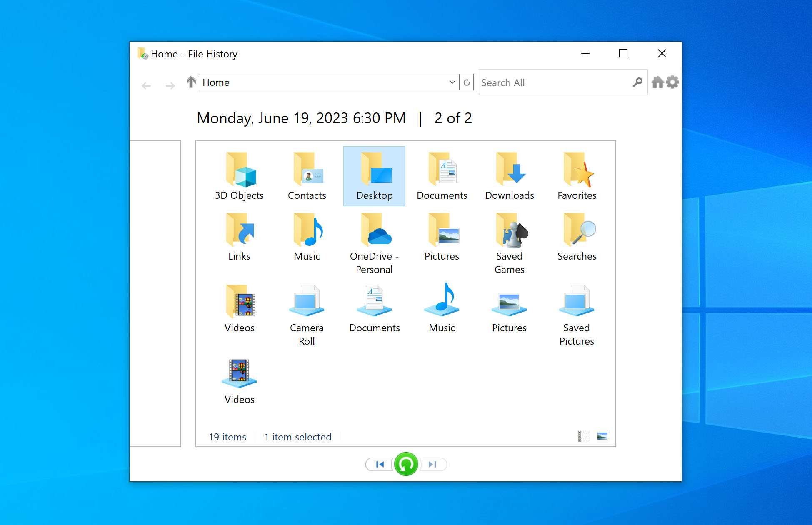Expand the Home location dropdown
This screenshot has width=812, height=525.
[x=452, y=82]
